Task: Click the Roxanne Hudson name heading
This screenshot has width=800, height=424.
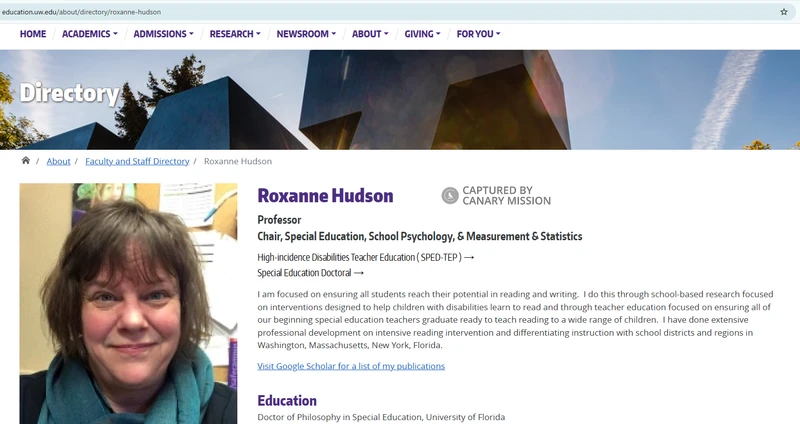Action: click(325, 195)
